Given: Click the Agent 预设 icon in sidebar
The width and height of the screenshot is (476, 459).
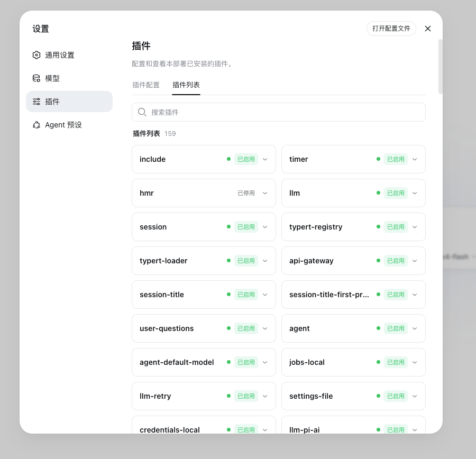Looking at the screenshot, I should click(x=36, y=125).
